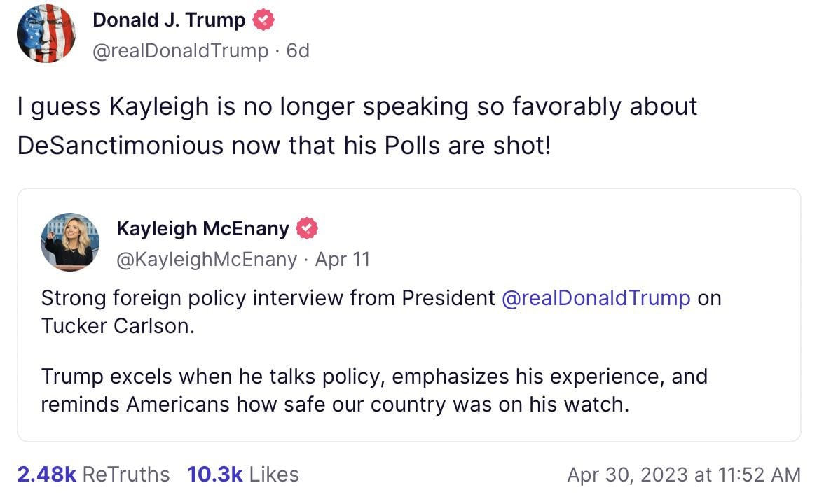The width and height of the screenshot is (824, 504).
Task: View the 2.48k ReTruths list
Action: [93, 474]
